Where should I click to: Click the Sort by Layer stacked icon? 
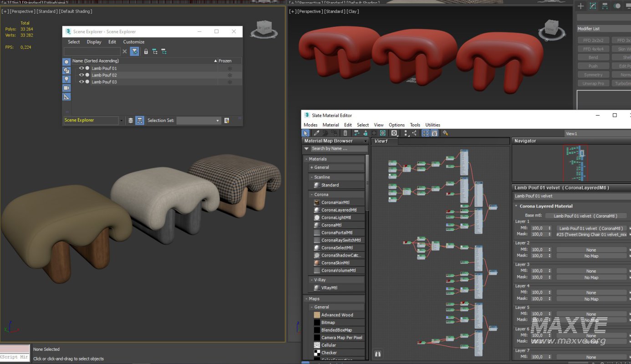click(131, 121)
